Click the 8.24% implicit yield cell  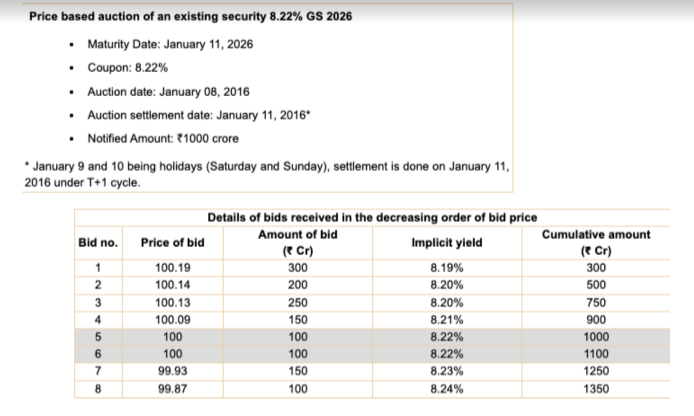(441, 389)
